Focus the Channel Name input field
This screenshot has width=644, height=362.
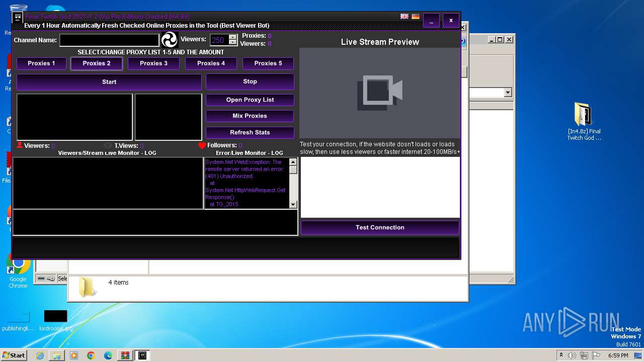(109, 40)
